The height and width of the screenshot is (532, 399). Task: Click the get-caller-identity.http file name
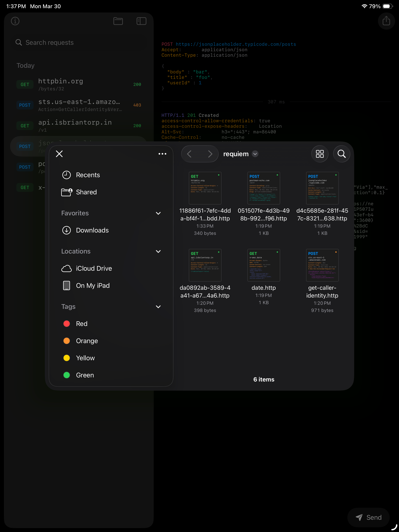click(322, 292)
